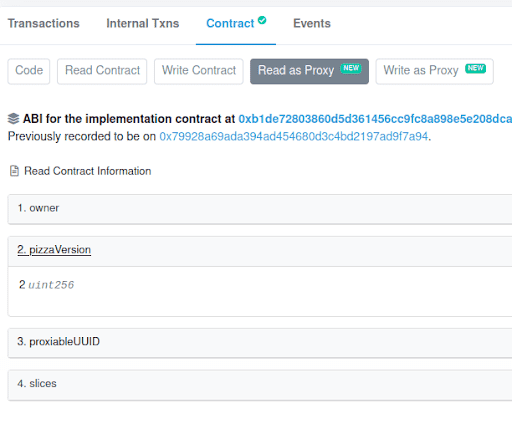Click the document icon beside Read Contract Information
This screenshot has width=512, height=434.
(x=14, y=171)
